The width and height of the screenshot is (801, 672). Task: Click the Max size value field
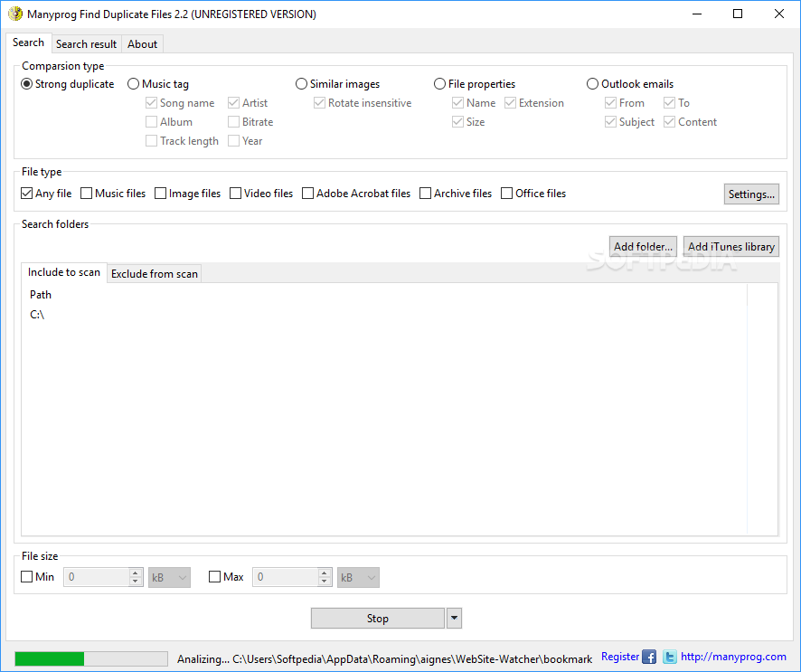pos(286,577)
